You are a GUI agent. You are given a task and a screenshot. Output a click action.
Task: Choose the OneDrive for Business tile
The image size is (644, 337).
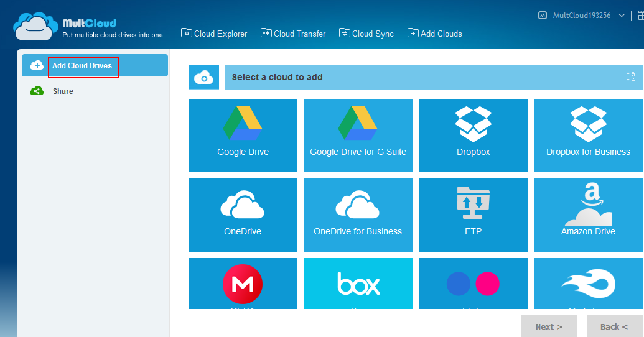click(x=358, y=215)
